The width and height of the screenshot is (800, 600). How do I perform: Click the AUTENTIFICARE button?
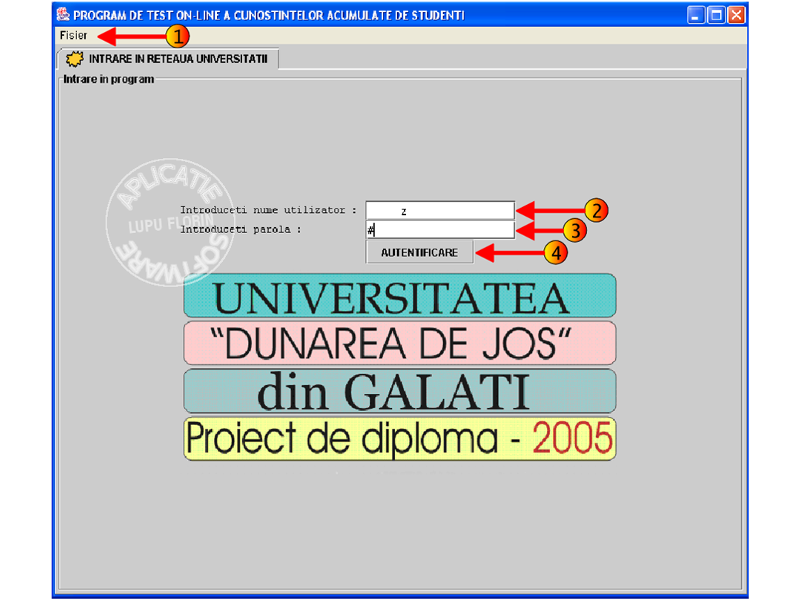[x=419, y=252]
